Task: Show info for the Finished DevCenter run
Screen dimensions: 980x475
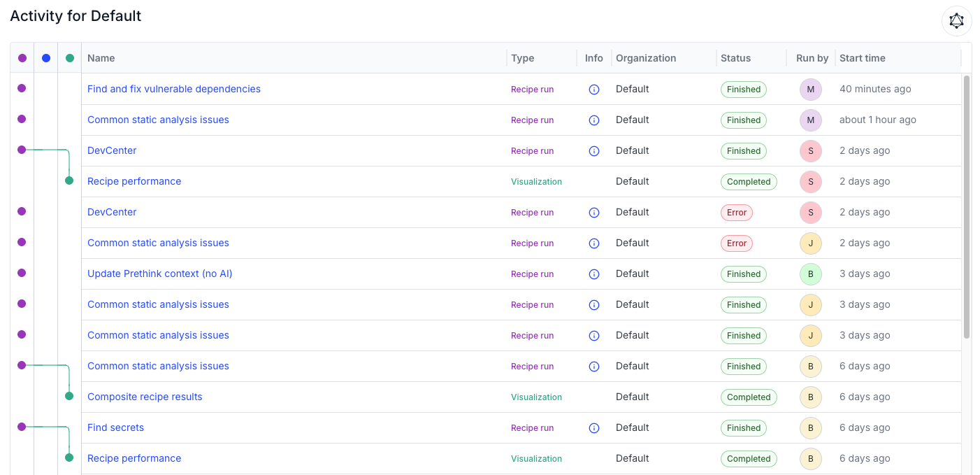Action: pyautogui.click(x=594, y=151)
